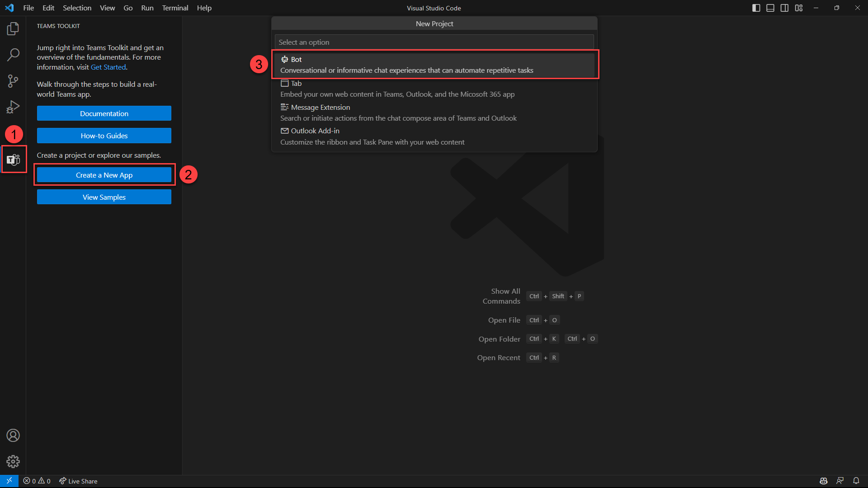Click the Help menu item

204,8
